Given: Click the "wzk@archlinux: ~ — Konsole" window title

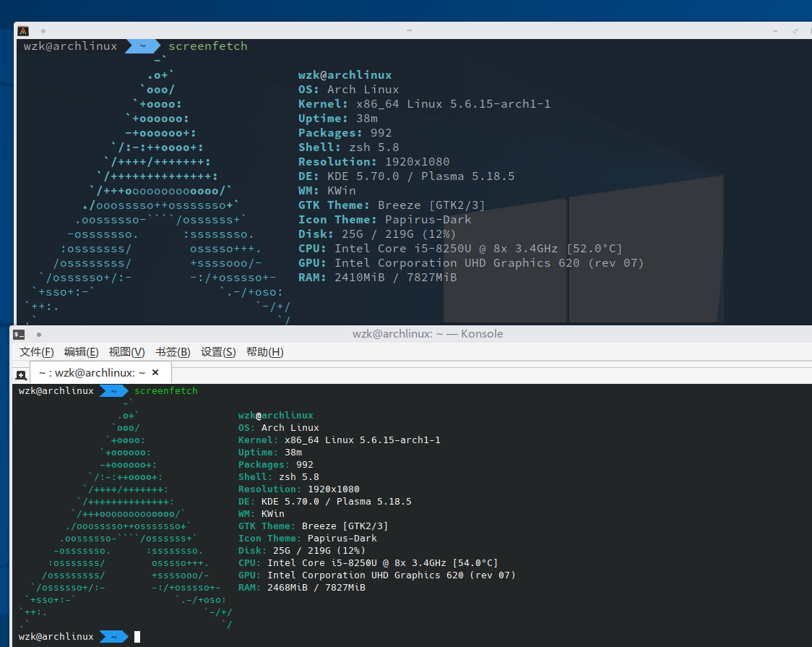Looking at the screenshot, I should point(428,333).
